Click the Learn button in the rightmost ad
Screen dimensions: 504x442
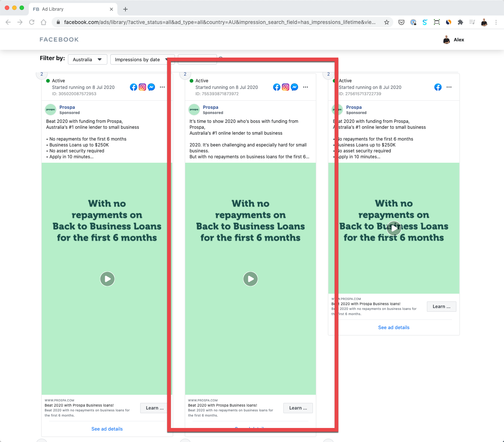click(x=442, y=307)
